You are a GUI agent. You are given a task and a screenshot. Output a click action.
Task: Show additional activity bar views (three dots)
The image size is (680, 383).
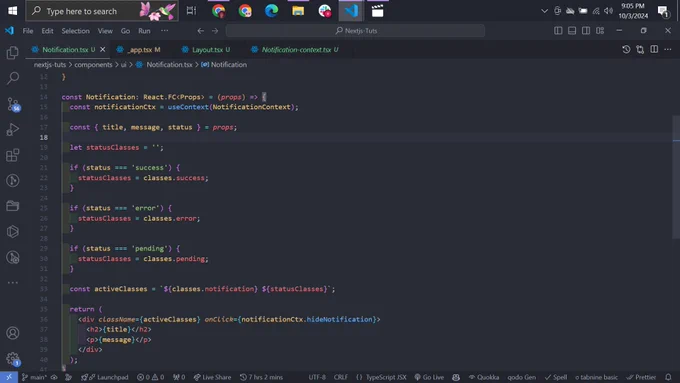[13, 282]
